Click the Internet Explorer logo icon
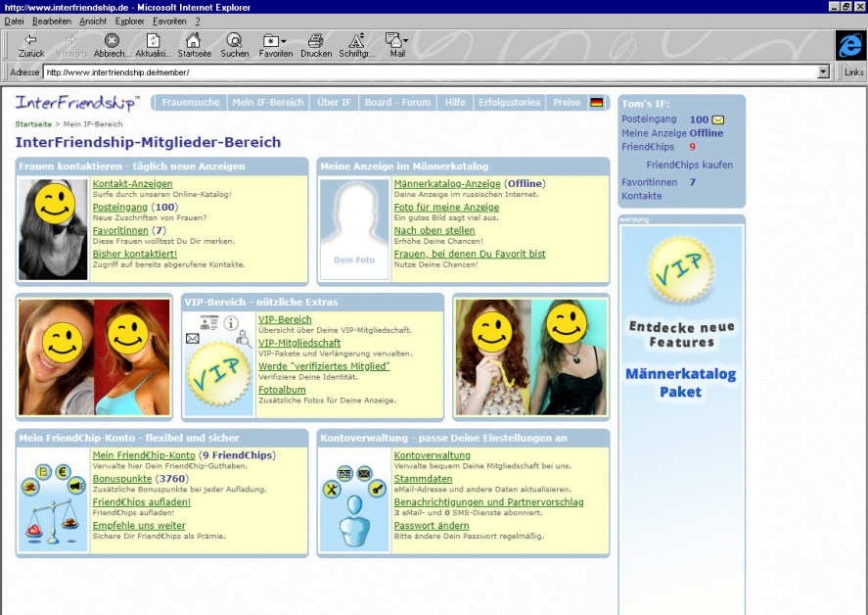The width and height of the screenshot is (868, 615). (x=849, y=45)
